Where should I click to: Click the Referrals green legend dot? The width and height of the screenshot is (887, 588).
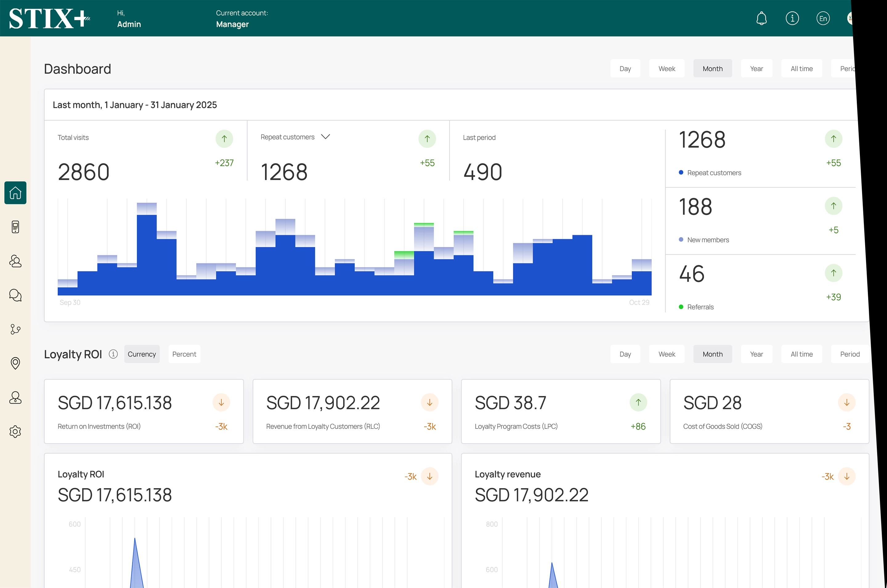681,307
